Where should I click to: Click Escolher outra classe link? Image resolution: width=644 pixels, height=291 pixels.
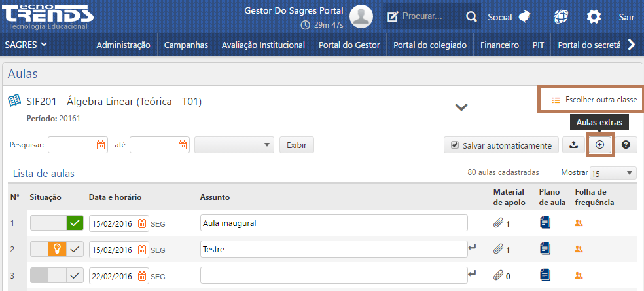coord(595,100)
